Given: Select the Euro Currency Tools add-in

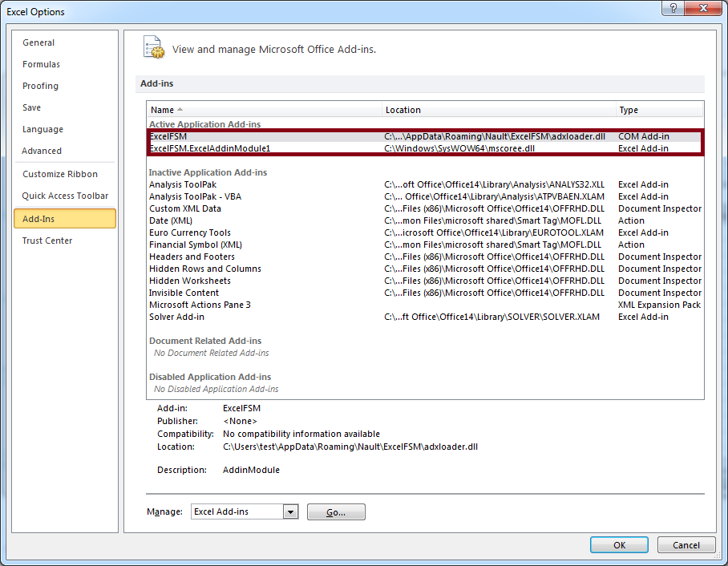Looking at the screenshot, I should [x=190, y=232].
